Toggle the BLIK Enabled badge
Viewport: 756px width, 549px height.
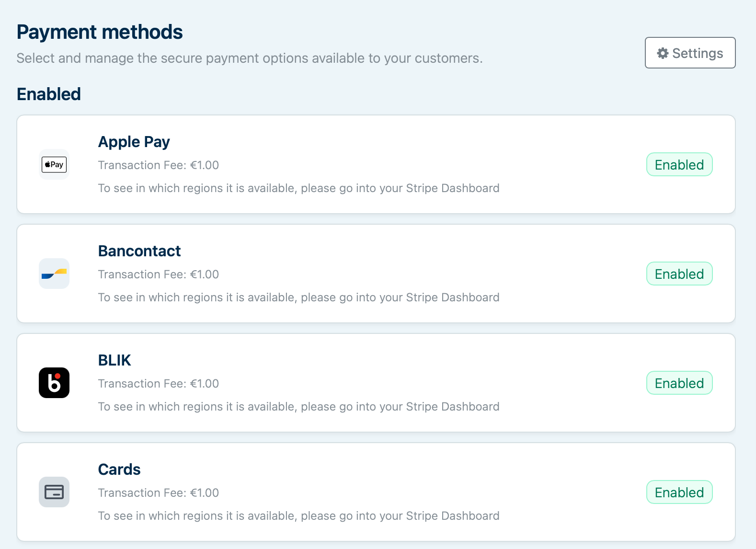tap(679, 383)
